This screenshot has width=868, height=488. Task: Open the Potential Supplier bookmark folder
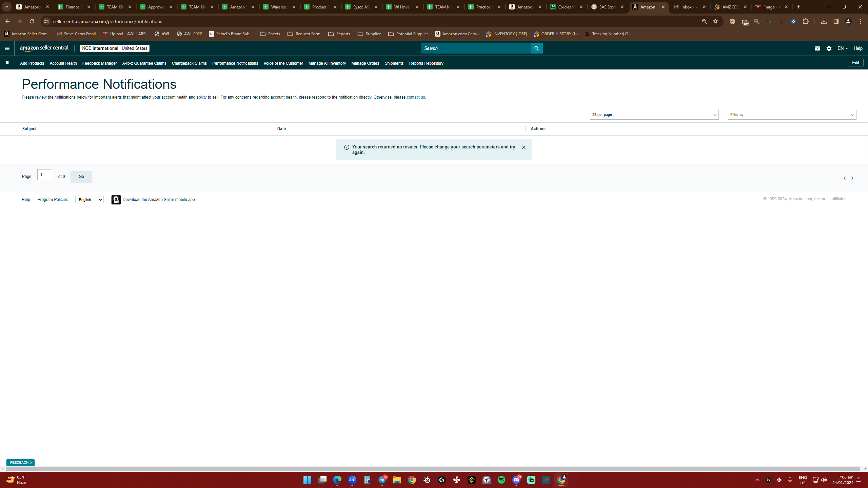pyautogui.click(x=408, y=34)
